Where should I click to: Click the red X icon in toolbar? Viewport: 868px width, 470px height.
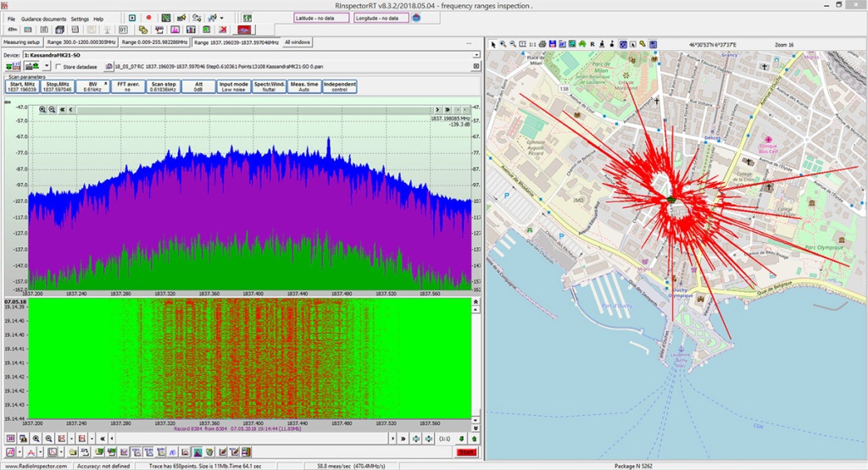tap(221, 30)
